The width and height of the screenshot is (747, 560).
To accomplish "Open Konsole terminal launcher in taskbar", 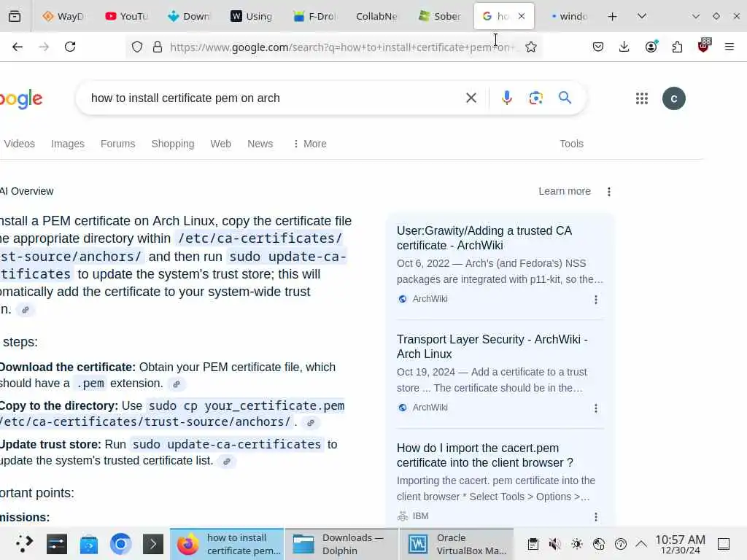I will click(153, 544).
